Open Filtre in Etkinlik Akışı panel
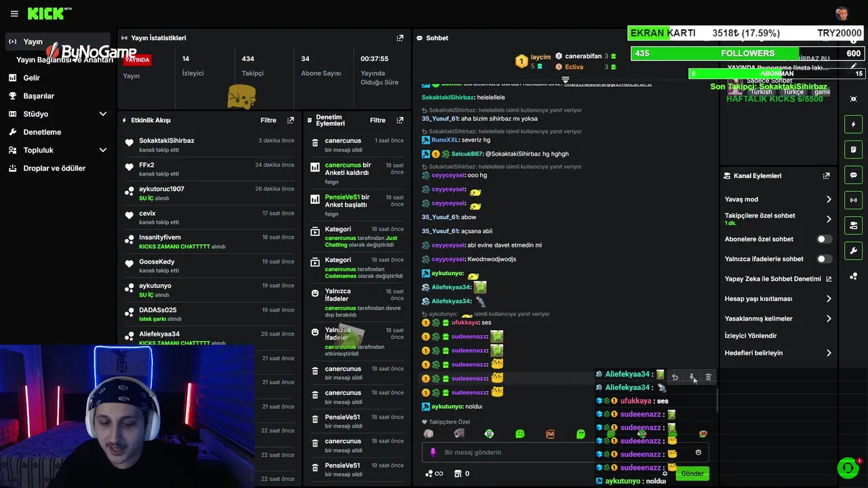This screenshot has height=488, width=868. 269,120
